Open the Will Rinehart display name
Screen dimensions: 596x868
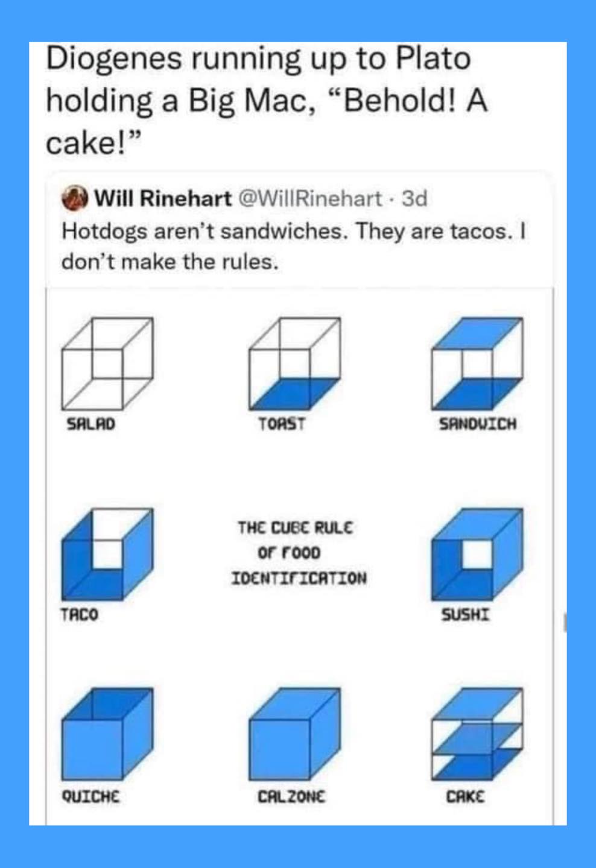pyautogui.click(x=163, y=198)
